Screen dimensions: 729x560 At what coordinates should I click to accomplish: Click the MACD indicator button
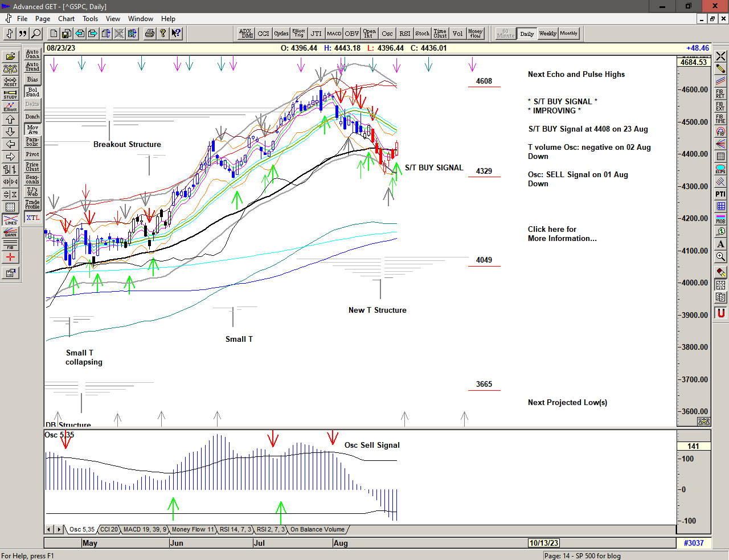pyautogui.click(x=334, y=34)
